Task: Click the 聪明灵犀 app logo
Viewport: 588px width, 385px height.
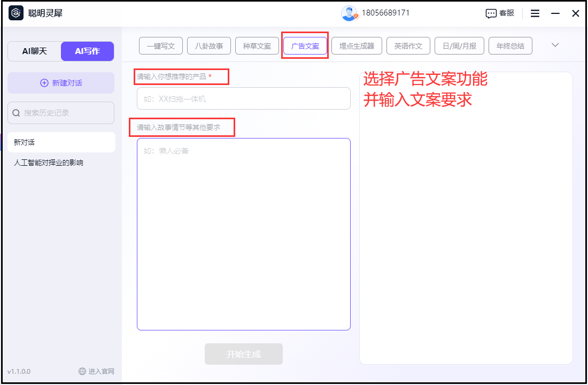Action: coord(15,13)
